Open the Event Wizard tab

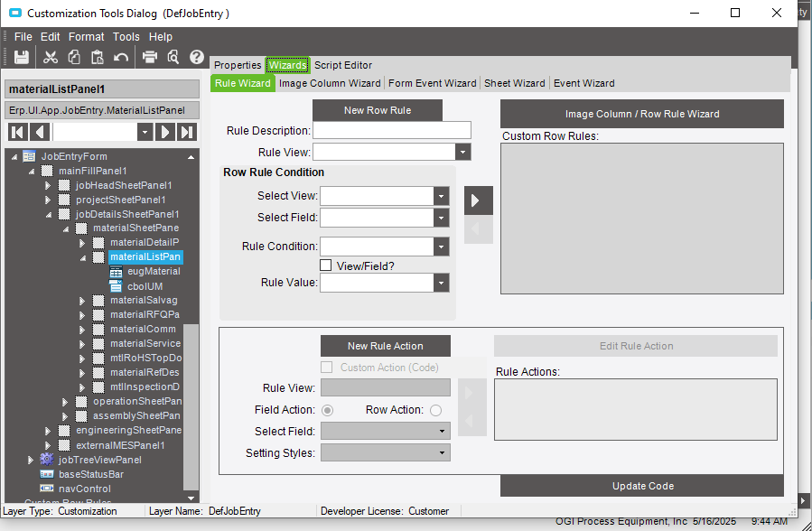[x=584, y=83]
